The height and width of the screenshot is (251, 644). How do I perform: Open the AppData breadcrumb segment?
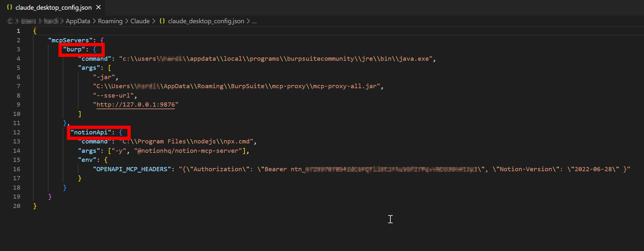point(78,21)
